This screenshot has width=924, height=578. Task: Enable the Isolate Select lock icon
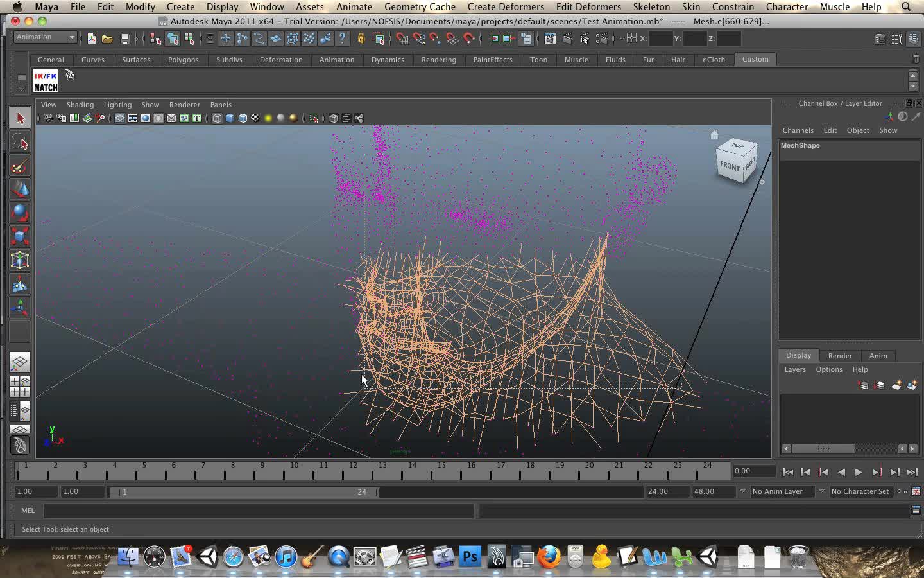coord(360,39)
